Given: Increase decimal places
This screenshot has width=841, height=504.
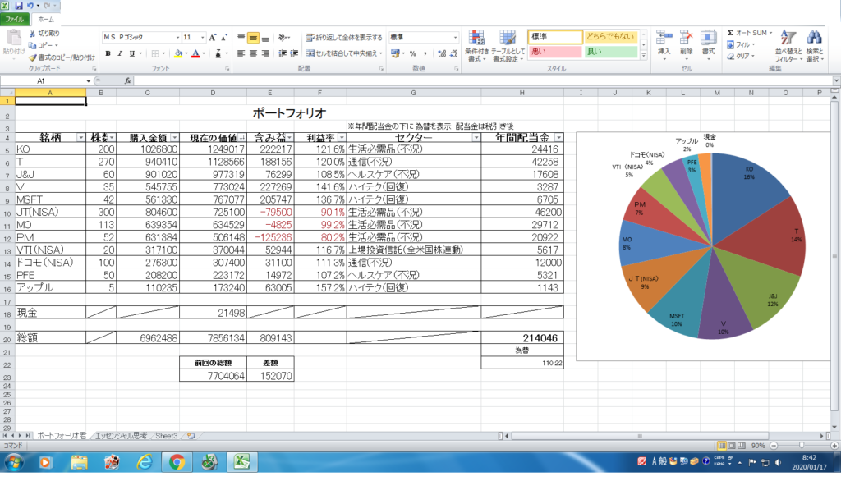Looking at the screenshot, I should [x=441, y=53].
